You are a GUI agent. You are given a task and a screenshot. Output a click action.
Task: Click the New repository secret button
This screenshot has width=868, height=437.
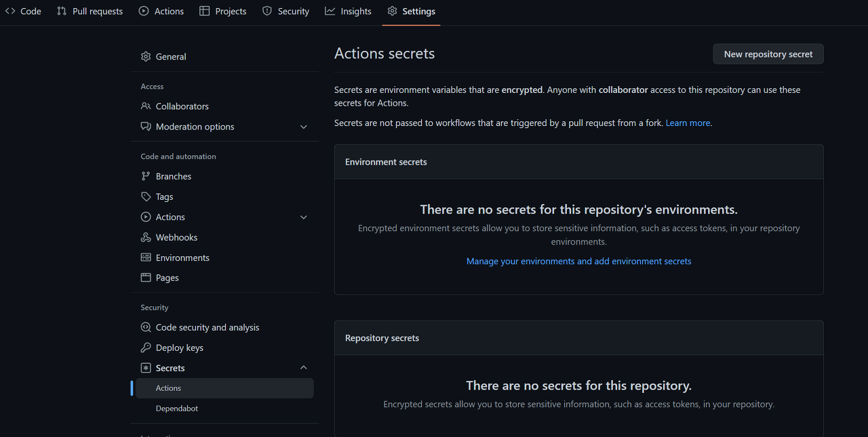[768, 54]
